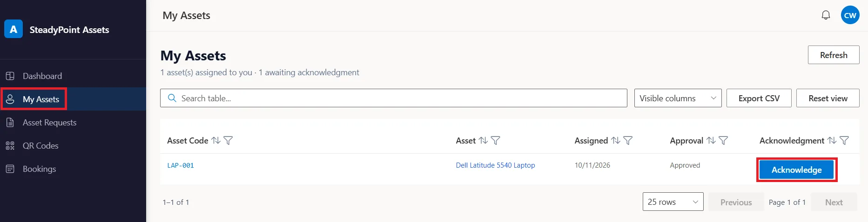Click the Asset Code column header text
The width and height of the screenshot is (868, 222).
tap(188, 140)
